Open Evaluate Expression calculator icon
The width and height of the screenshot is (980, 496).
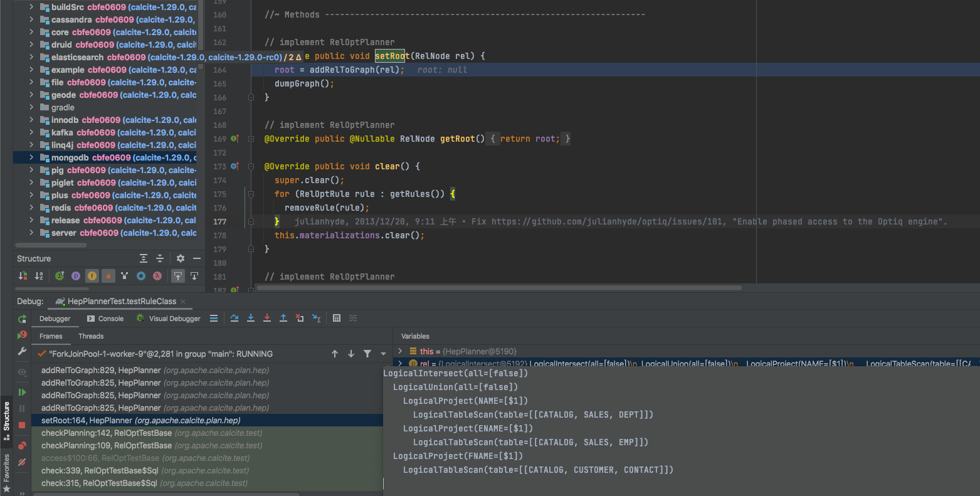tap(337, 319)
